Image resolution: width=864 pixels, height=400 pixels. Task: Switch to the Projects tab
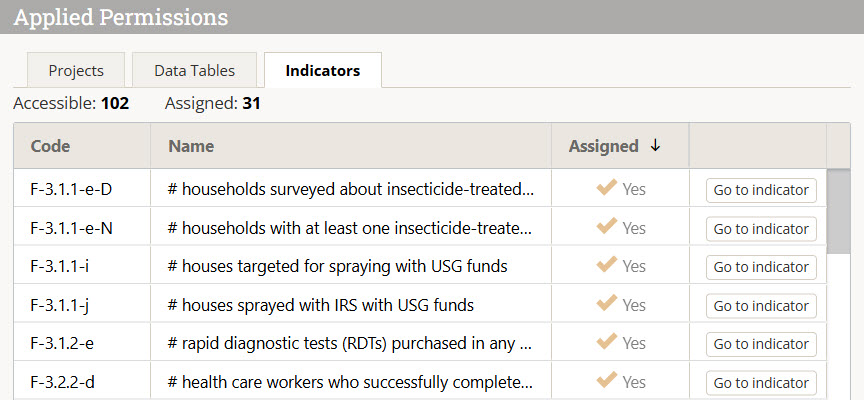point(77,71)
